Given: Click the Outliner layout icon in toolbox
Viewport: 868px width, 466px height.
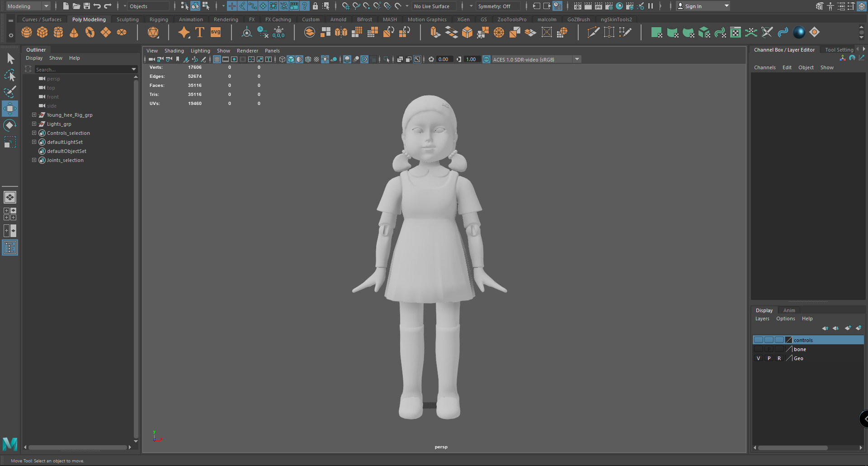Looking at the screenshot, I should [10, 247].
